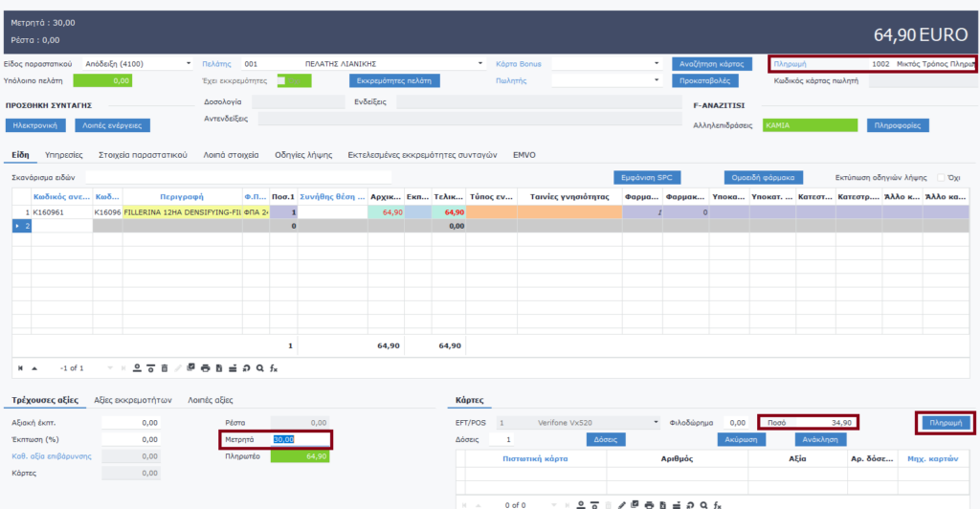The width and height of the screenshot is (980, 509).
Task: Jump to first record in items grid
Action: pos(20,367)
